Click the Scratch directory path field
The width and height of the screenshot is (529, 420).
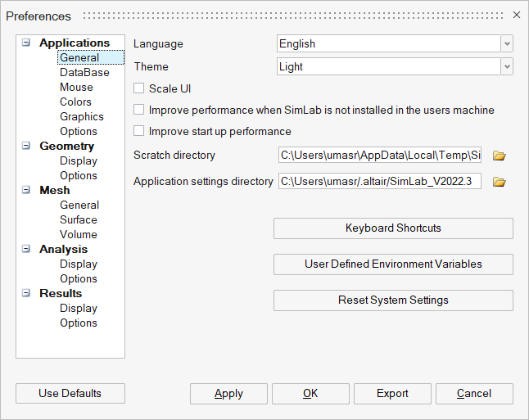[x=379, y=156]
